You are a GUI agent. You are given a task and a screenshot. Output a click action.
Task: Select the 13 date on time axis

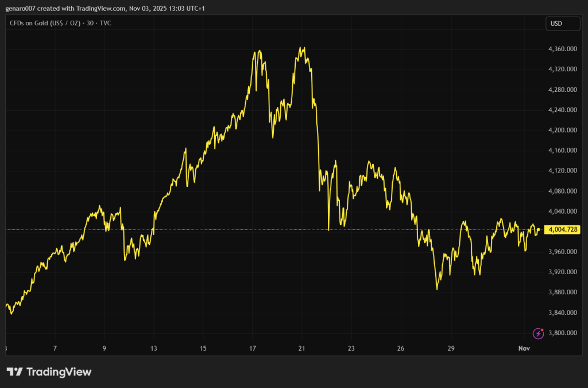pyautogui.click(x=154, y=348)
